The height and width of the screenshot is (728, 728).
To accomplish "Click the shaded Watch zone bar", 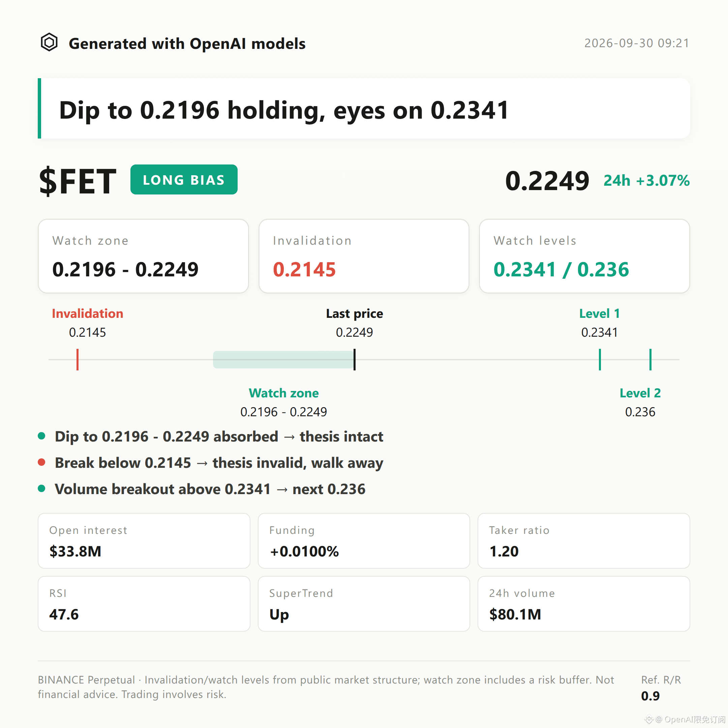I will [x=283, y=360].
